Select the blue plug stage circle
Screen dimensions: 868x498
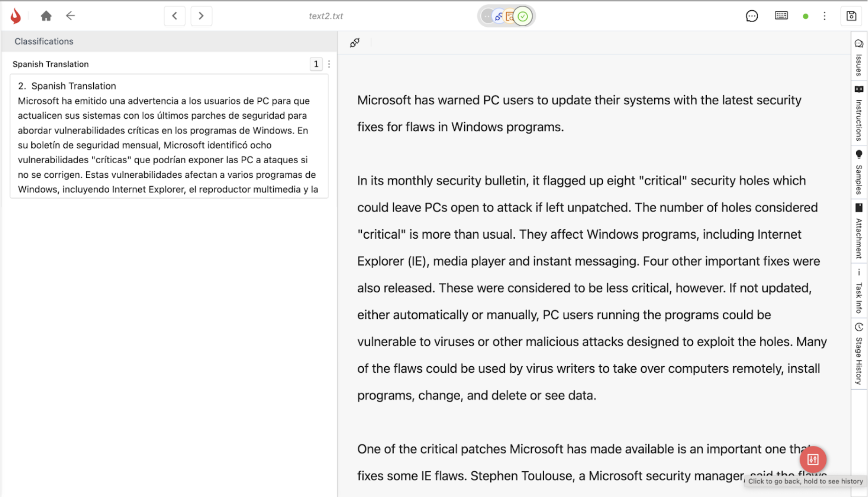click(x=499, y=17)
